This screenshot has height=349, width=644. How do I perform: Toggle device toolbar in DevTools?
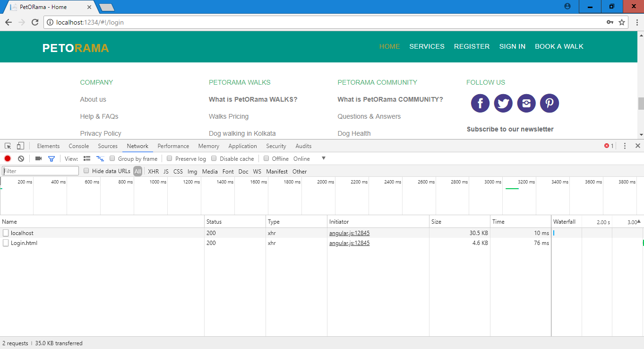[x=20, y=146]
